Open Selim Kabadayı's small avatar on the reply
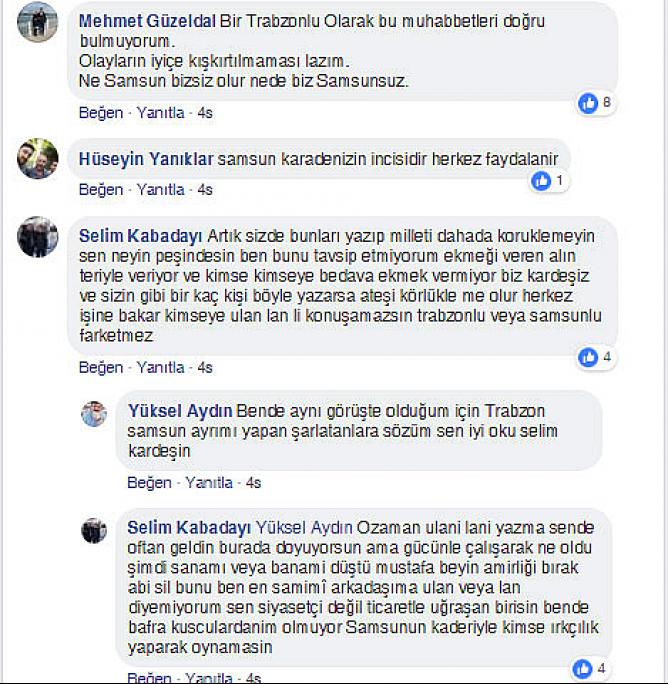This screenshot has height=684, width=668. pyautogui.click(x=94, y=530)
